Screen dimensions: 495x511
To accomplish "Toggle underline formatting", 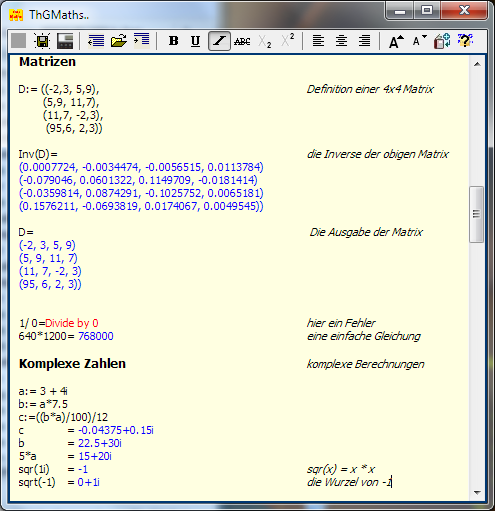I will [196, 41].
